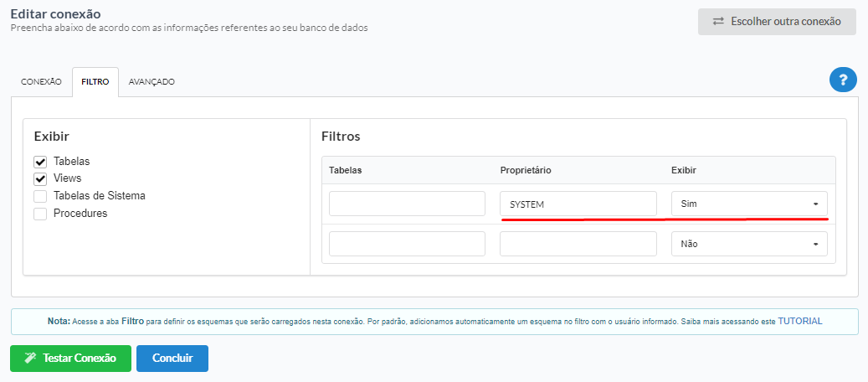Screen dimensions: 868x382
Task: Click the Testar Conexão button
Action: (71, 359)
